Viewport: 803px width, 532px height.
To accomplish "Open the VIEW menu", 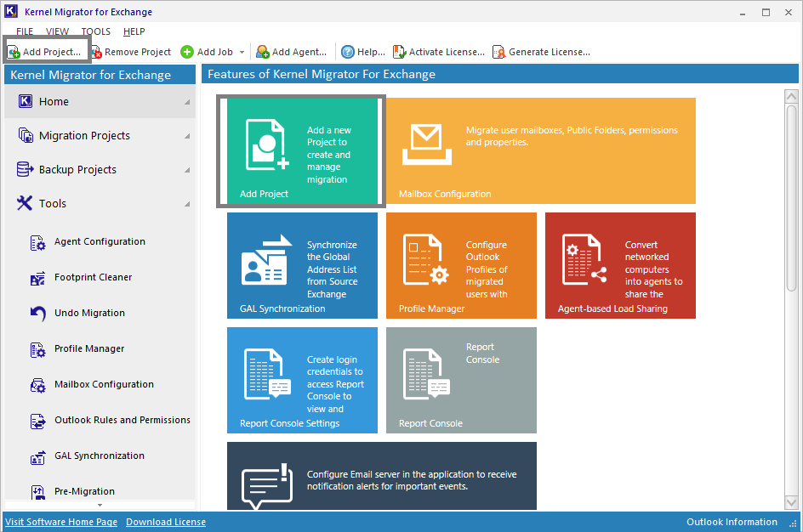I will pos(57,31).
